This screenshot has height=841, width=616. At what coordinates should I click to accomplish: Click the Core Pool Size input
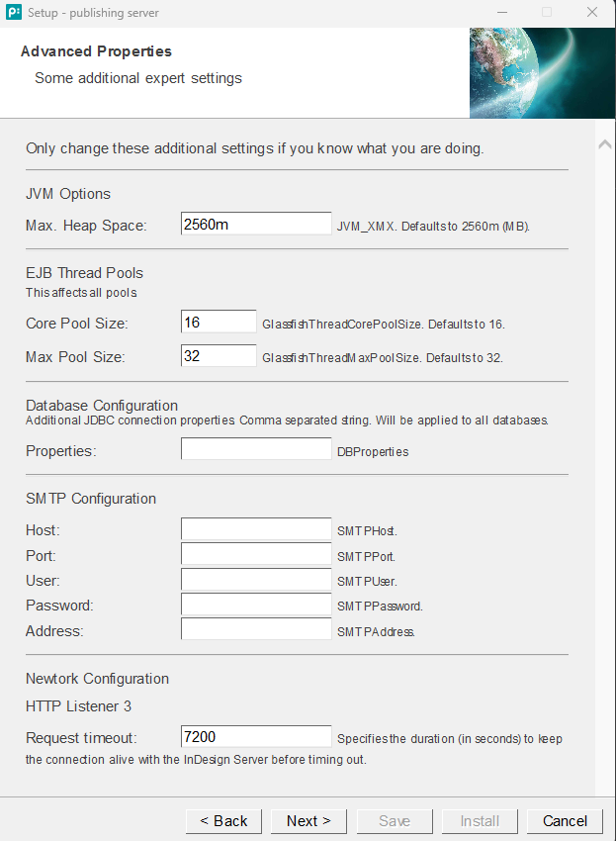point(219,323)
